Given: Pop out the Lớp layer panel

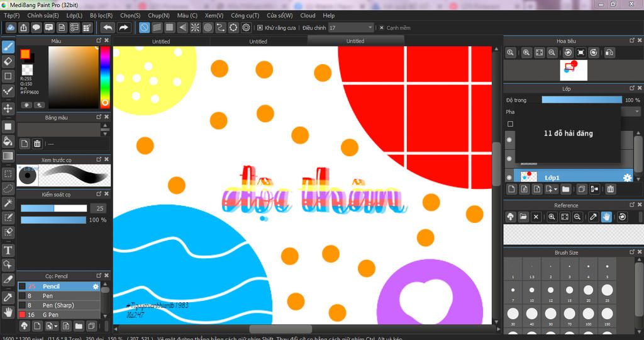Looking at the screenshot, I should click(631, 88).
